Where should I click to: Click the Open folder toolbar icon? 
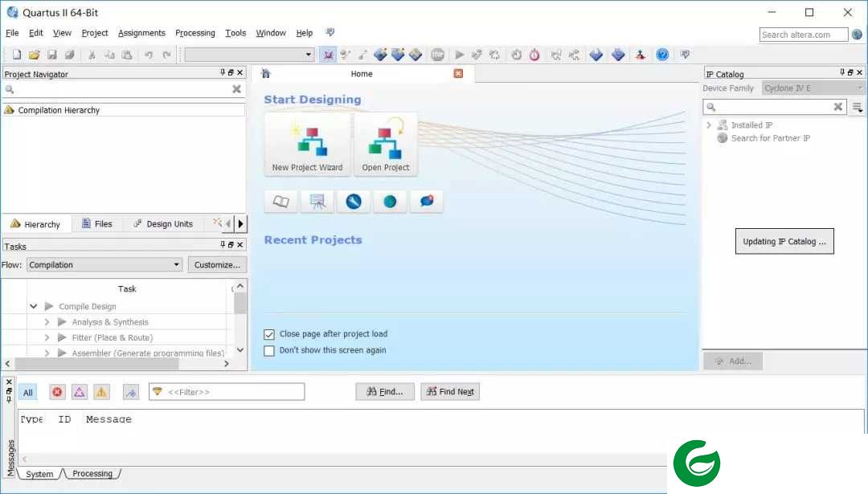tap(35, 55)
